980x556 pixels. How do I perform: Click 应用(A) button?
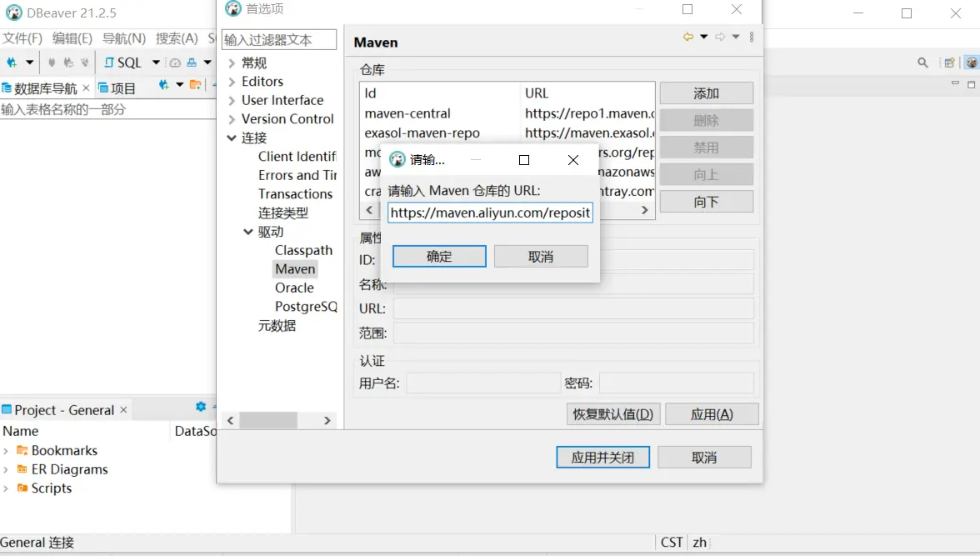click(712, 414)
